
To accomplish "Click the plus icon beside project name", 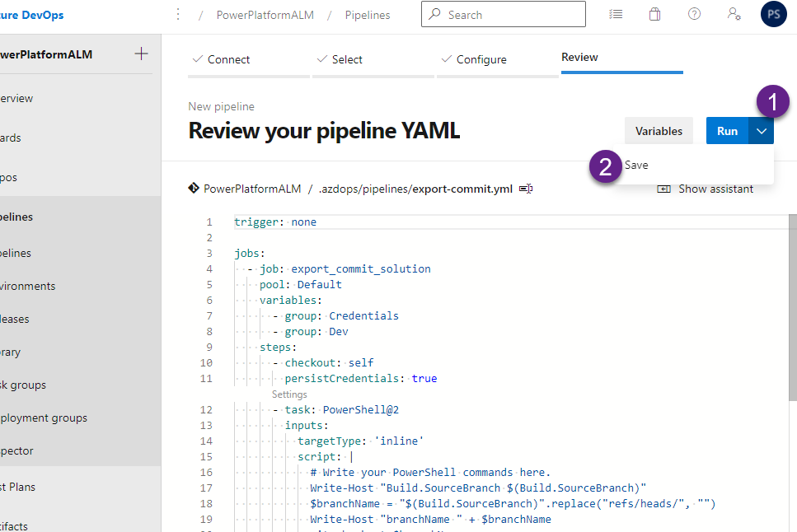I will coord(141,54).
